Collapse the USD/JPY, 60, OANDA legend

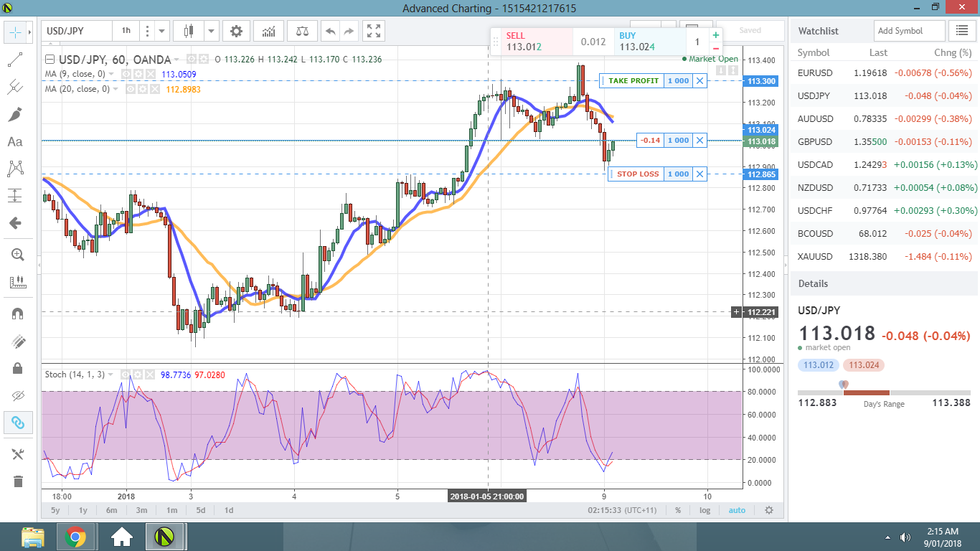[50, 60]
